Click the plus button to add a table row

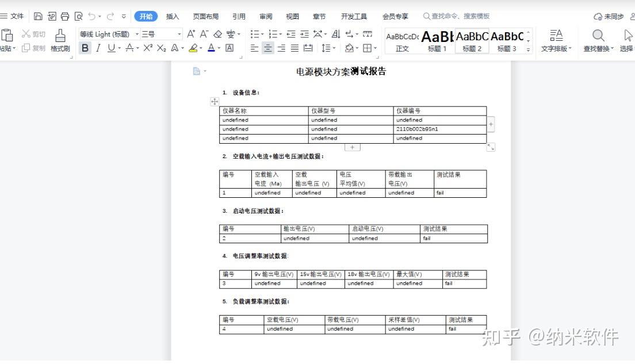point(352,147)
